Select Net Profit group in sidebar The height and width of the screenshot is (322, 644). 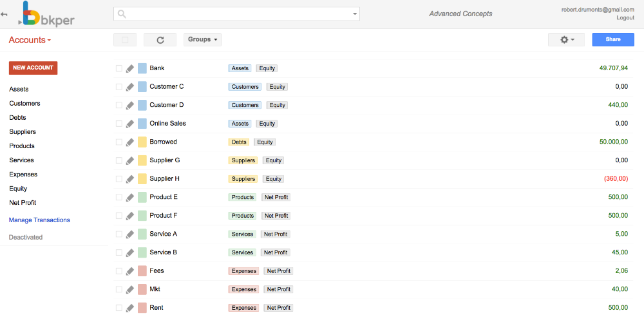23,203
